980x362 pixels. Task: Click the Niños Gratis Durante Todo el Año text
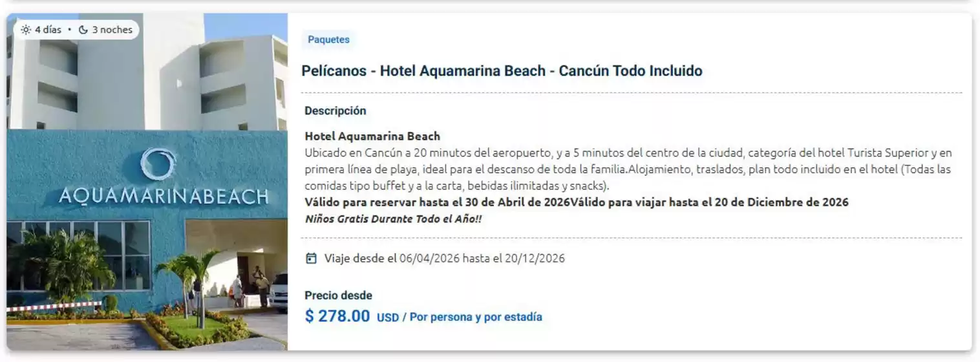click(393, 218)
